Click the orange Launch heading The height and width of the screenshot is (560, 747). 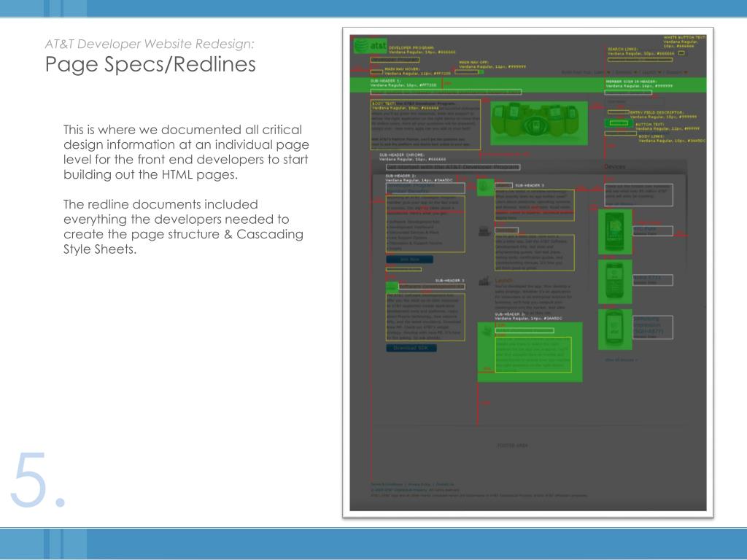point(504,281)
